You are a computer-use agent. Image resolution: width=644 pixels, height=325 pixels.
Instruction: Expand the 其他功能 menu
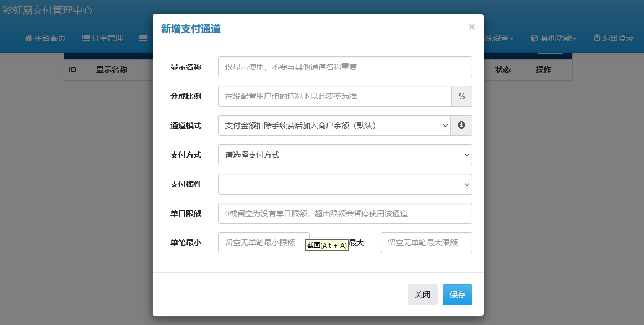556,38
